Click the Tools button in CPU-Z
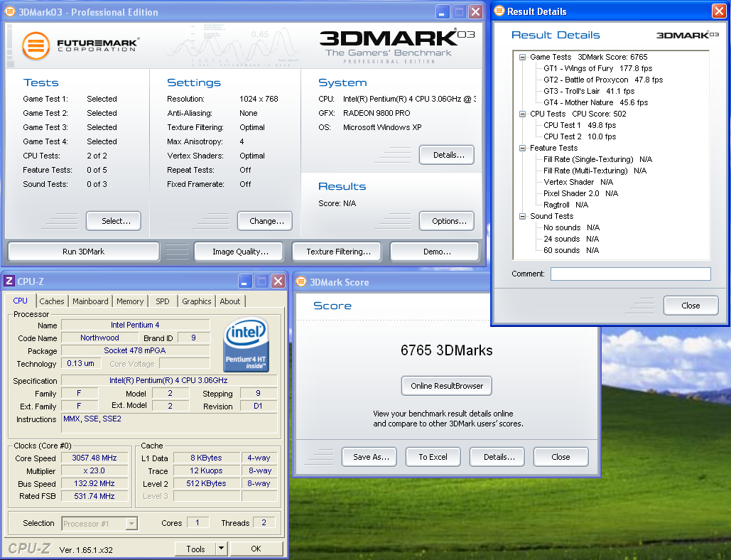 pyautogui.click(x=196, y=549)
